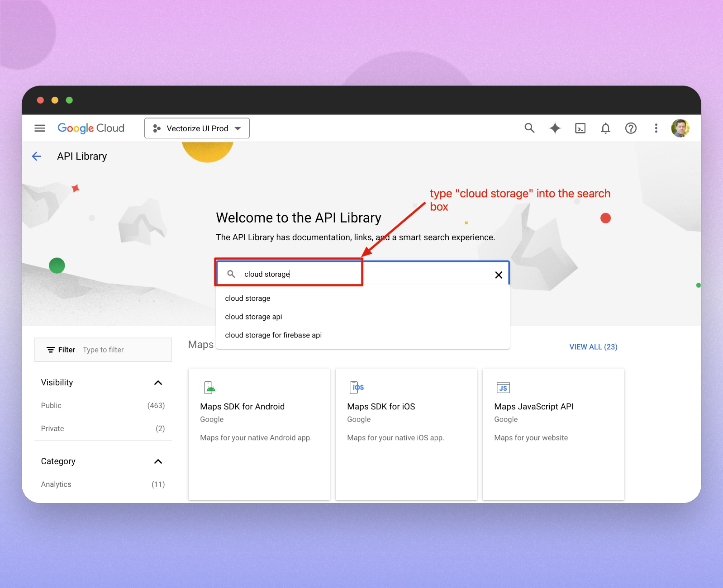Select the 'cloud storage api' suggestion

tap(363, 317)
